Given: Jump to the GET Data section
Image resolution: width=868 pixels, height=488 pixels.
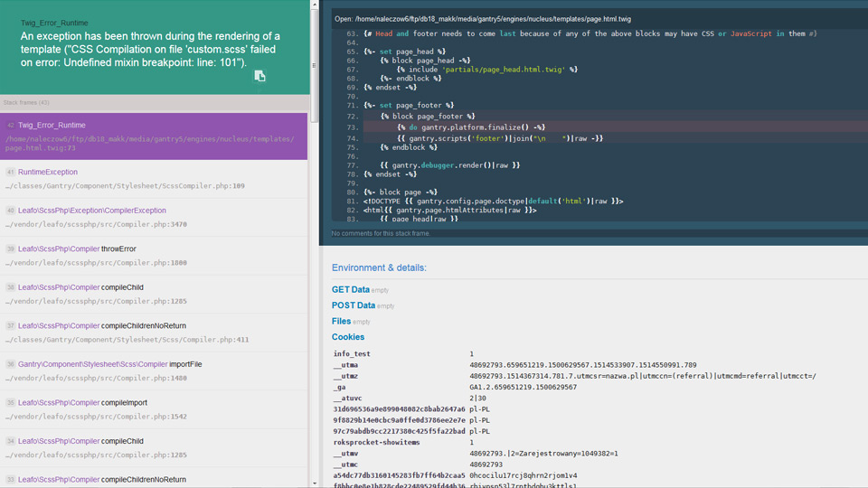Looking at the screenshot, I should (351, 289).
